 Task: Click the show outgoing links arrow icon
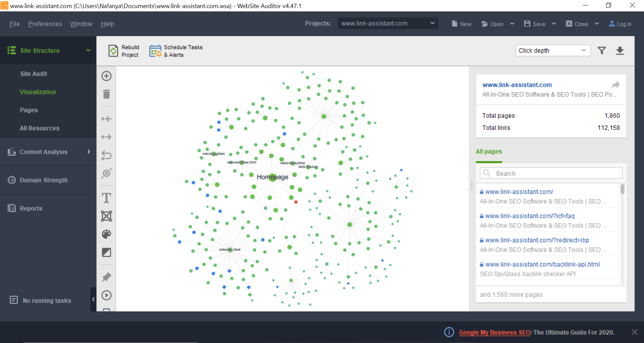pos(106,137)
